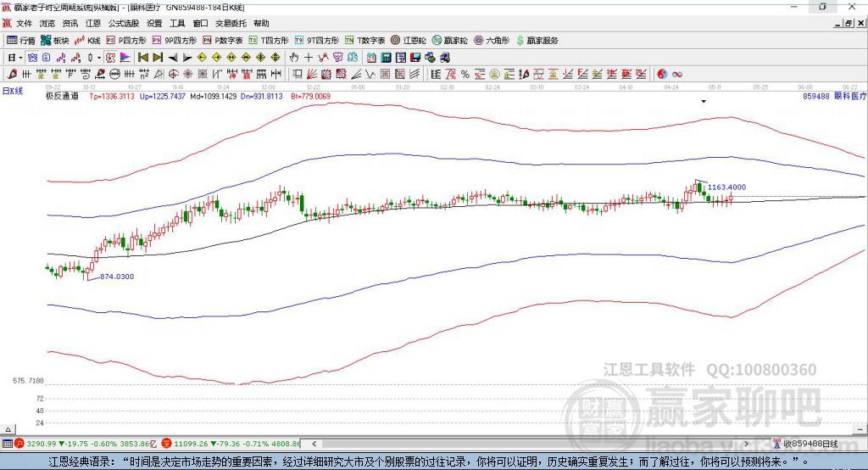This screenshot has height=470, width=868.
Task: Click the Tp=1336.3113 value
Action: click(x=112, y=96)
